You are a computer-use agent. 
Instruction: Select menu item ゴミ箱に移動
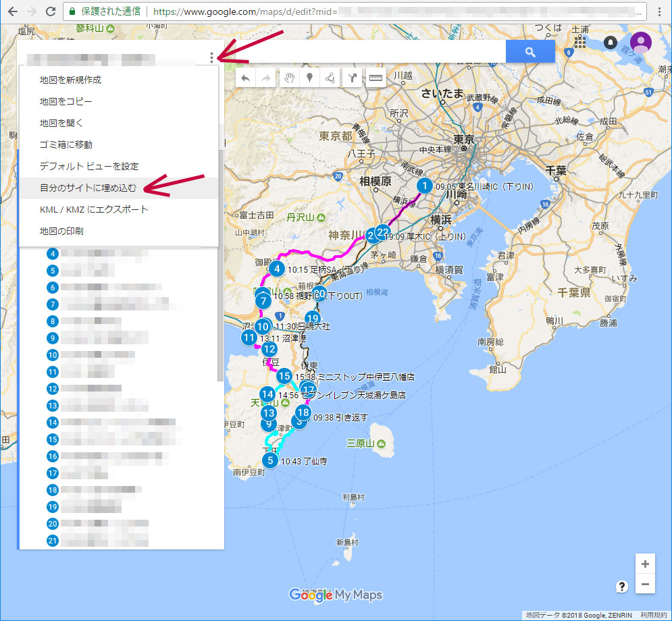pyautogui.click(x=119, y=144)
